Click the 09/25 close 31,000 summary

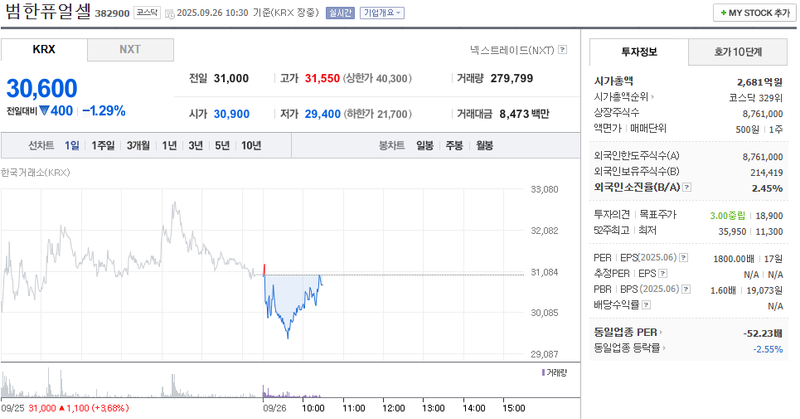(x=65, y=408)
